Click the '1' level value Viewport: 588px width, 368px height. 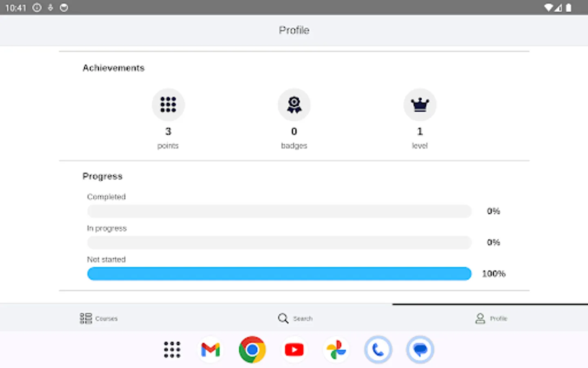[420, 131]
